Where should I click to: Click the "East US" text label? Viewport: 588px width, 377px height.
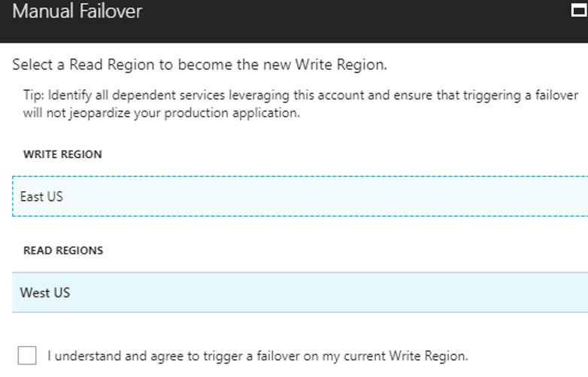pos(41,196)
